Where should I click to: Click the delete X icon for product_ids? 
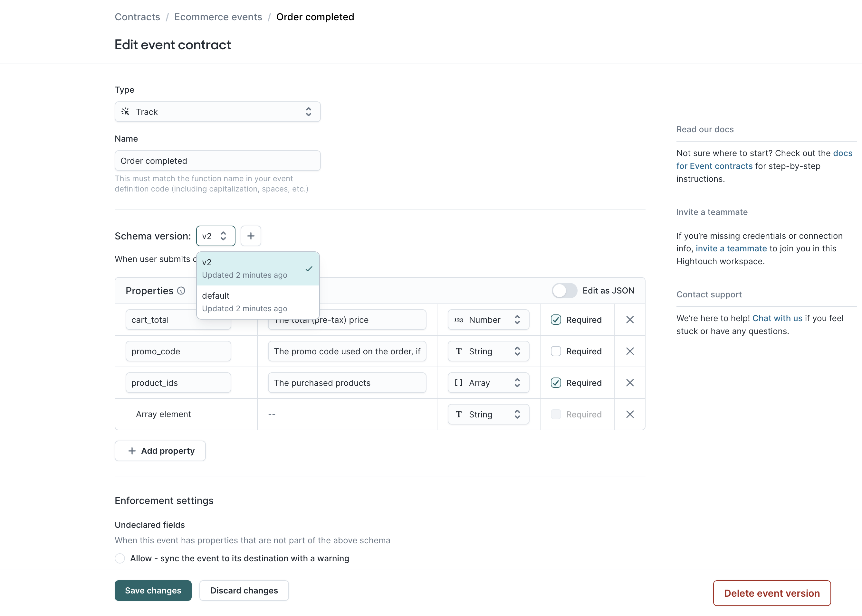630,383
